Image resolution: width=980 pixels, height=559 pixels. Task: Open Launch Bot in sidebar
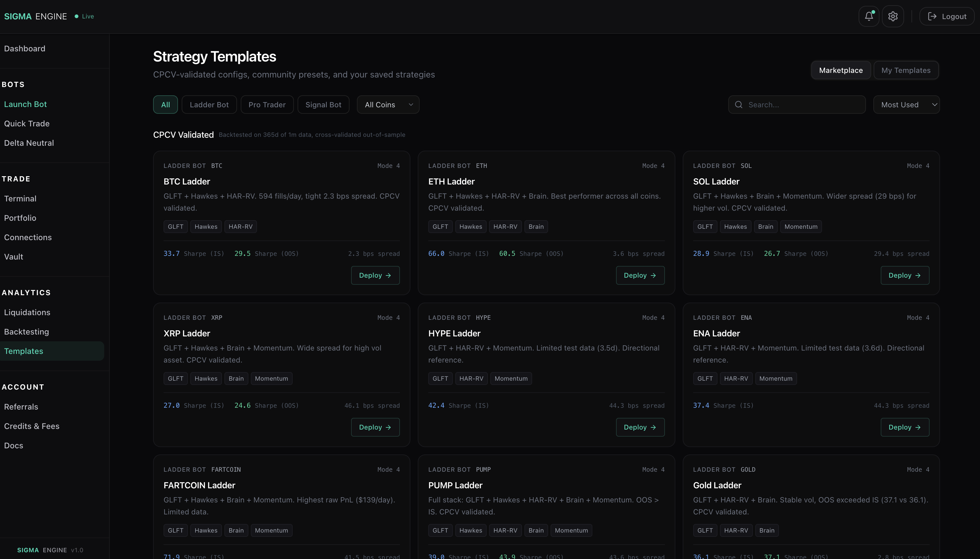pyautogui.click(x=25, y=104)
